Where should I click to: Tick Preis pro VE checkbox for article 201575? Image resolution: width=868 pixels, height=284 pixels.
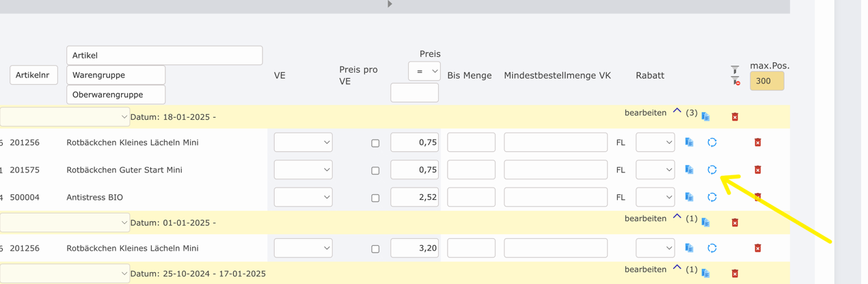[x=375, y=170]
